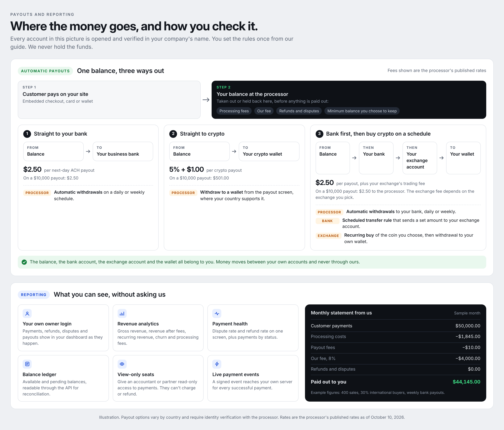Click the Revenue analytics card title
The width and height of the screenshot is (504, 430).
138,324
